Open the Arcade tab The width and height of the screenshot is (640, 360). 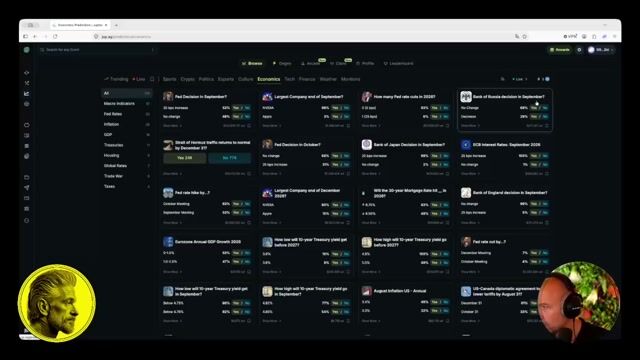pos(311,64)
